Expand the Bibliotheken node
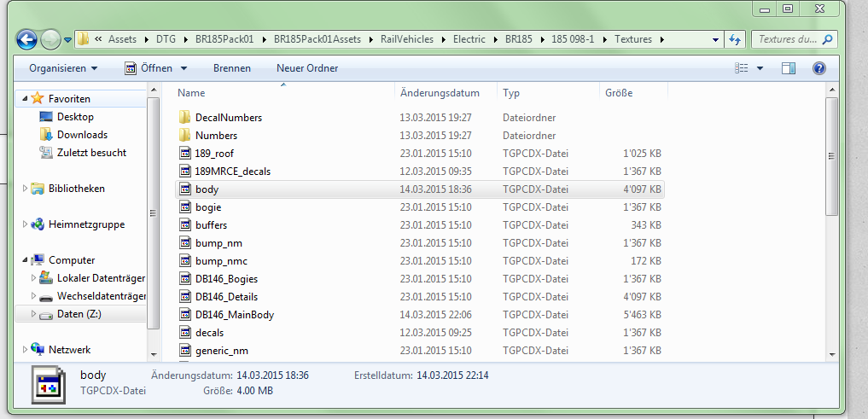Screen dimensions: 868x419 click(x=25, y=189)
